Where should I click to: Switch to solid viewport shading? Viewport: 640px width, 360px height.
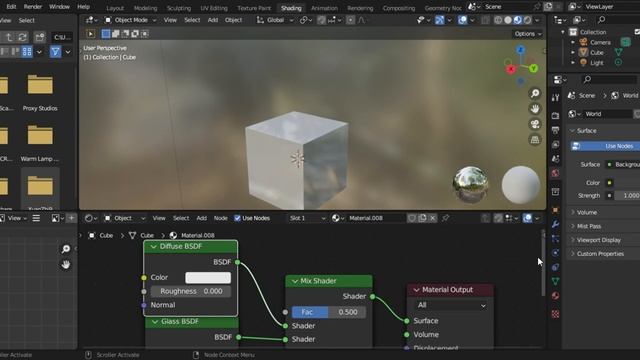(508, 20)
